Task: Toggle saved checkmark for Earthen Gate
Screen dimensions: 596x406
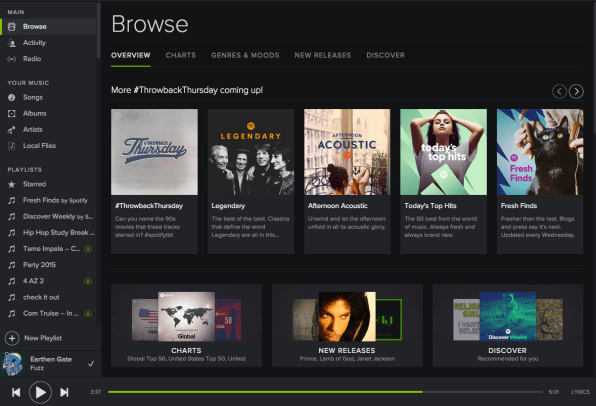Action: [x=91, y=364]
